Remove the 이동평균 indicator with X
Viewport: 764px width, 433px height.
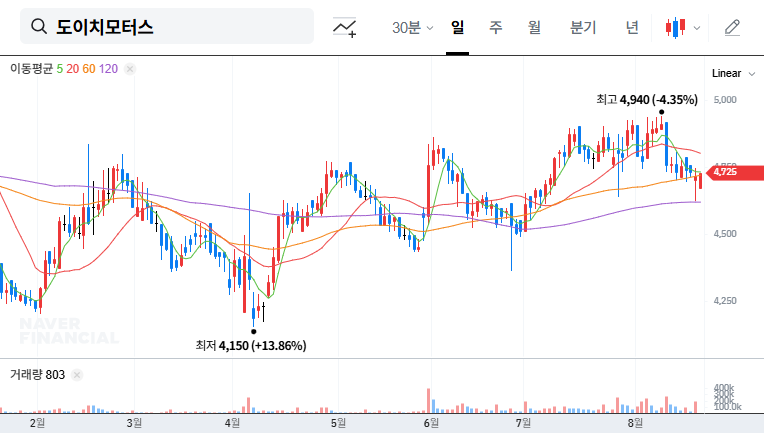130,69
